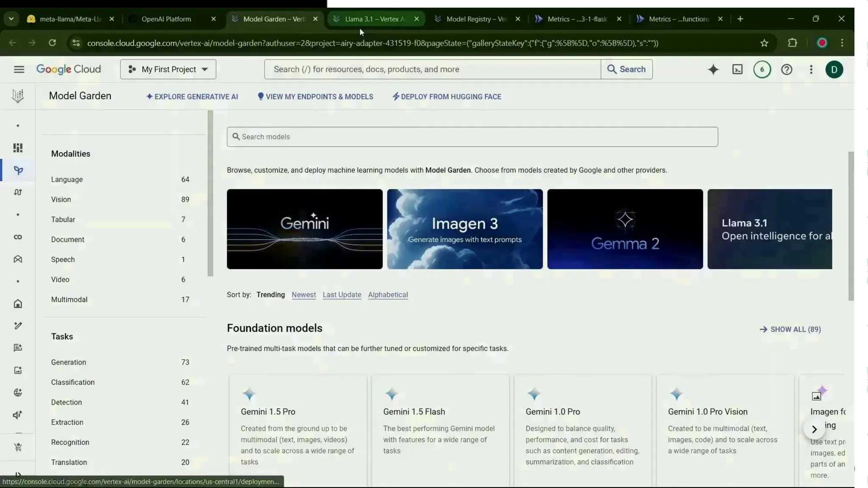Click the browser address bar URL

tap(373, 43)
